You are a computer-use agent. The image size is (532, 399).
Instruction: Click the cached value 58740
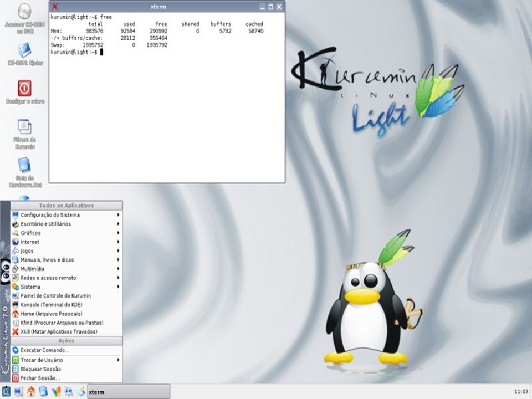(x=256, y=31)
